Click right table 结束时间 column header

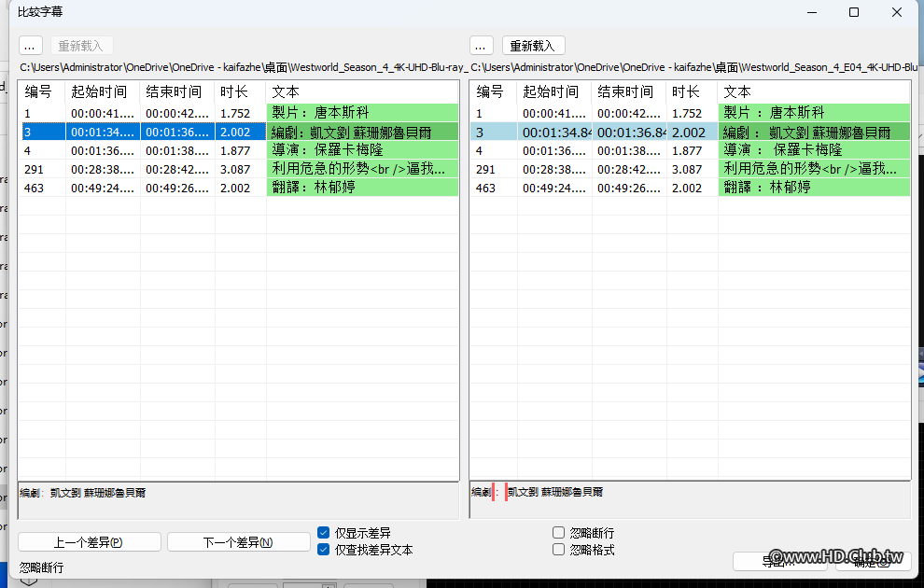pyautogui.click(x=629, y=91)
